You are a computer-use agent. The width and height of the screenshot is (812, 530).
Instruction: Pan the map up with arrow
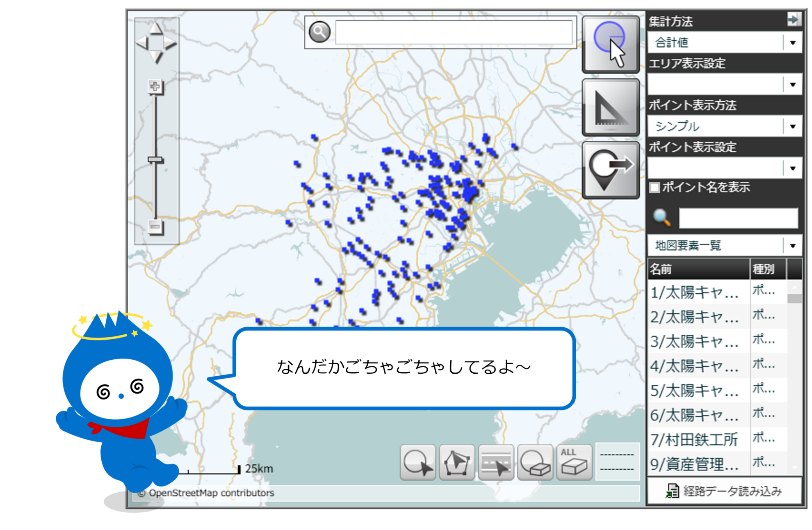(155, 29)
